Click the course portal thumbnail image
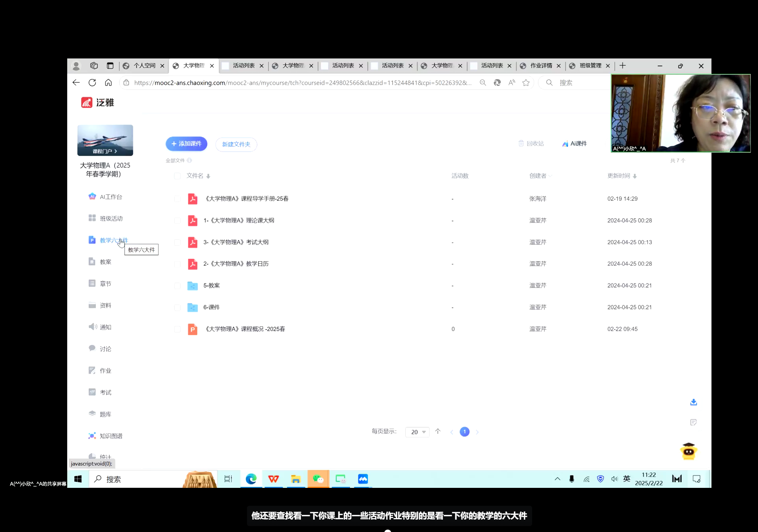Image resolution: width=758 pixels, height=532 pixels. tap(105, 140)
